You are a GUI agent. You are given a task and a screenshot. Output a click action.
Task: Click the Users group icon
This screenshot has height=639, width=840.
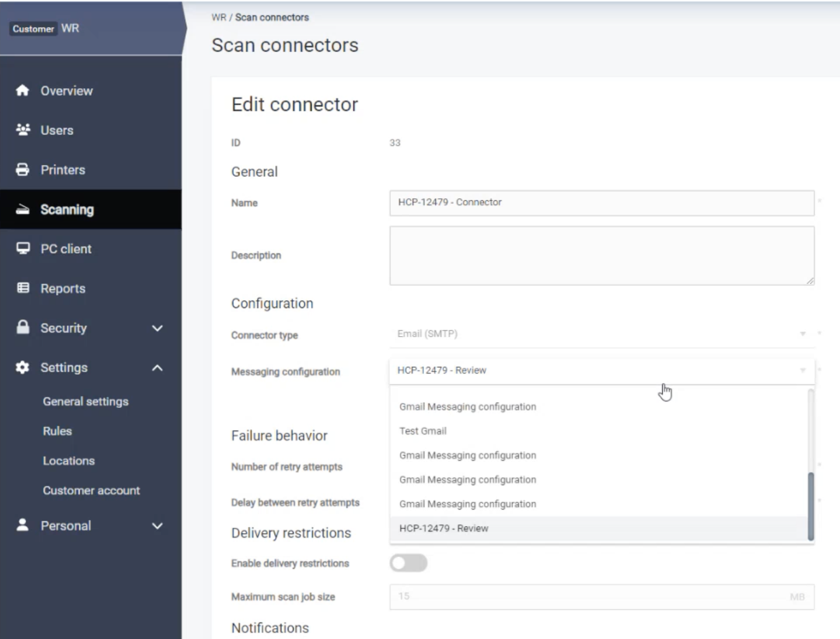[23, 130]
